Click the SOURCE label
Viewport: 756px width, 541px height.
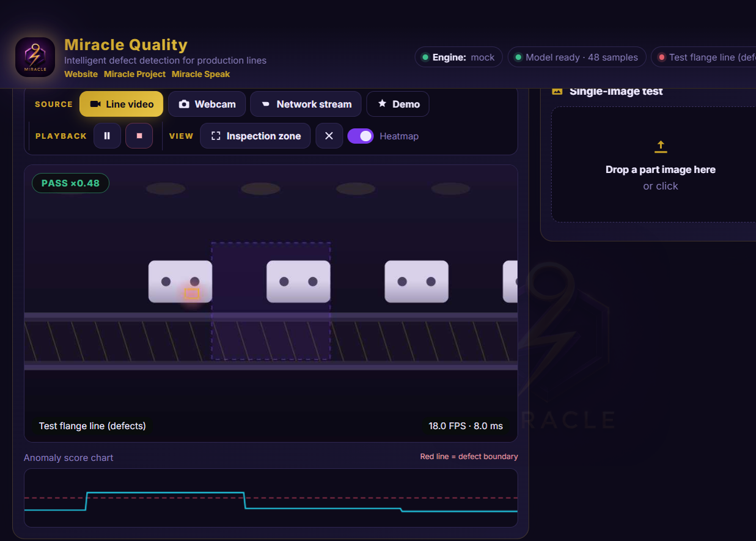point(54,104)
